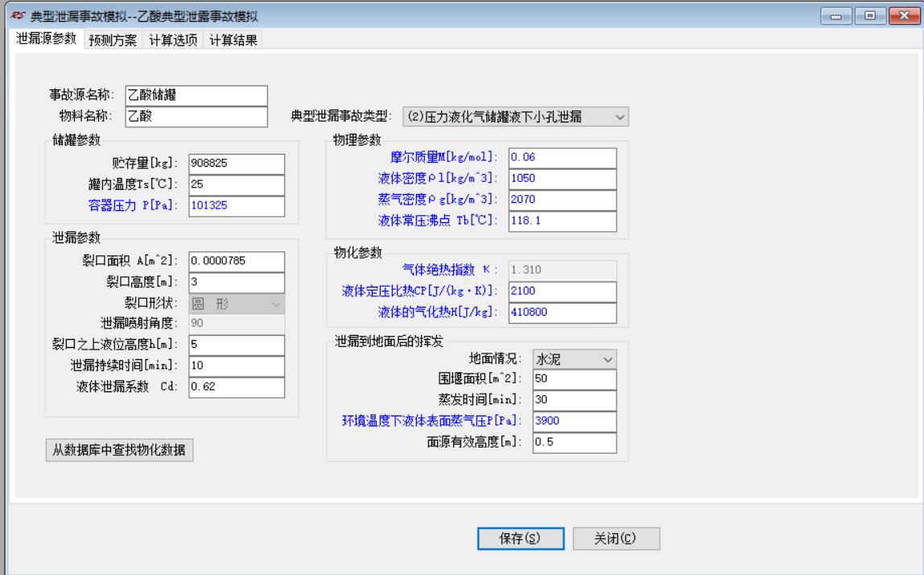Image resolution: width=924 pixels, height=575 pixels.
Task: Expand the 地面情况 combo box
Action: tap(575, 358)
